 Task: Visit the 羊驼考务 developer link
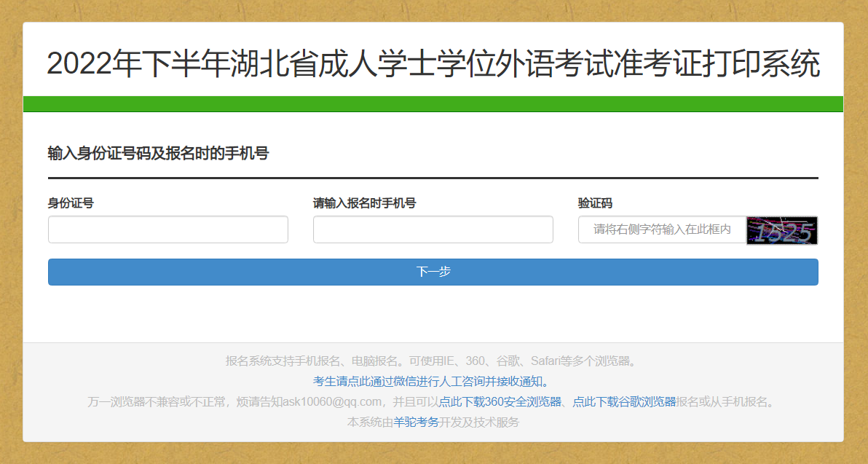point(416,422)
